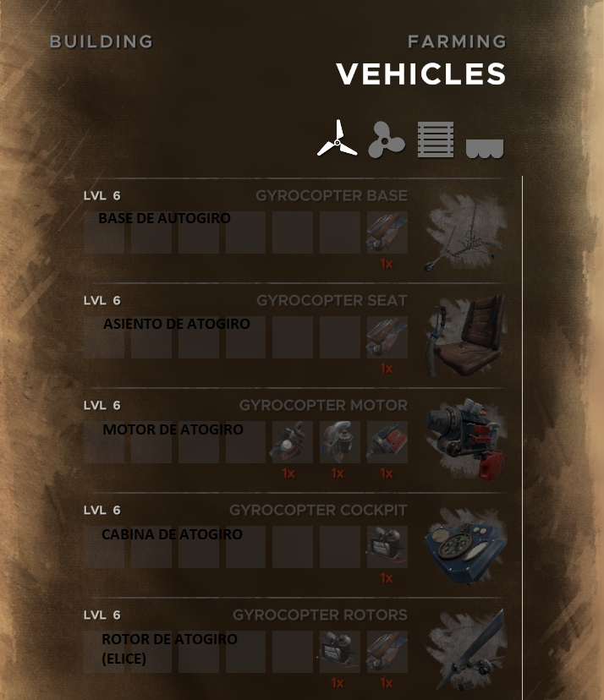This screenshot has width=604, height=700.
Task: Select the boat propeller category icon
Action: pos(387,139)
